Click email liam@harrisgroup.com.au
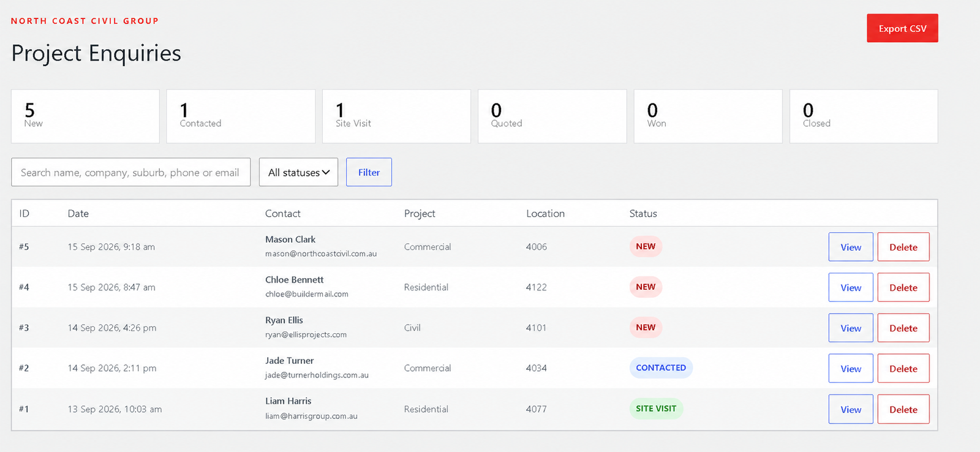 coord(311,416)
